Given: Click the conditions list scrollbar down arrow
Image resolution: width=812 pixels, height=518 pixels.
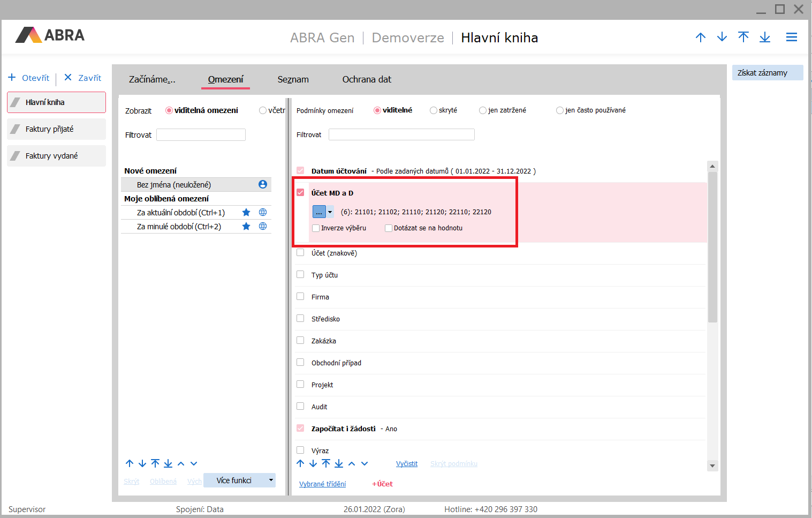Looking at the screenshot, I should (x=712, y=466).
